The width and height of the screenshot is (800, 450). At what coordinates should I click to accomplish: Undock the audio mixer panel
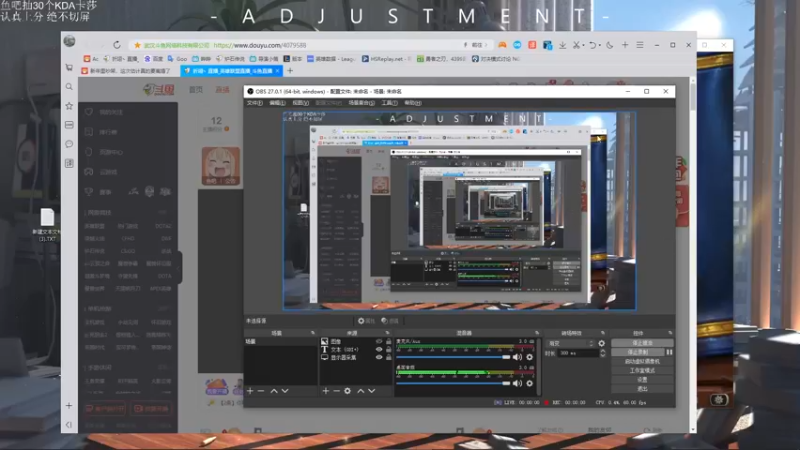tap(537, 333)
